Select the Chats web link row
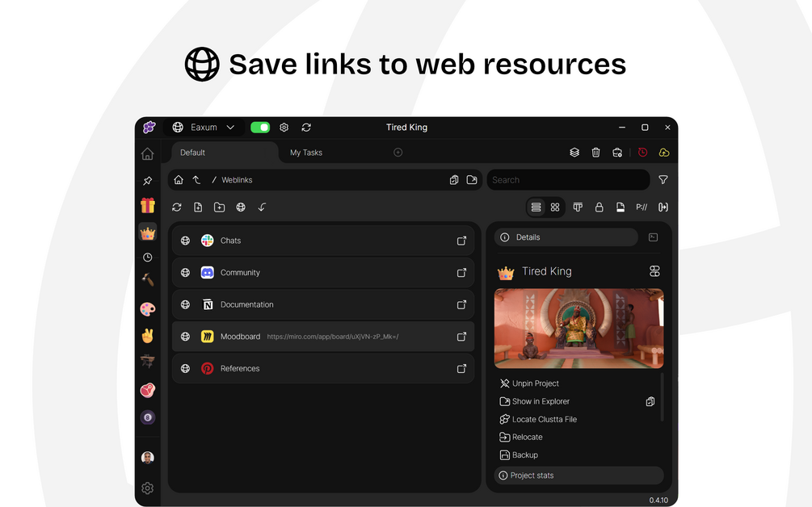Screen dimensions: 812x507 (x=323, y=241)
